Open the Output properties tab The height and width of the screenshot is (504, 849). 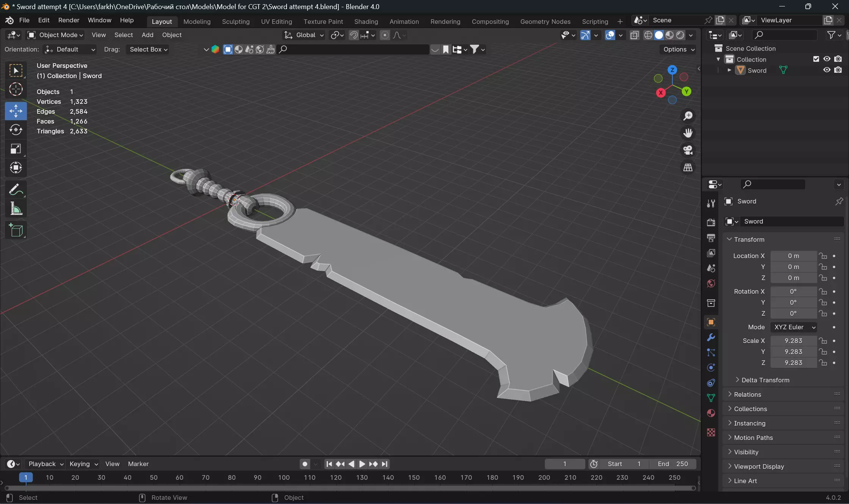click(711, 238)
